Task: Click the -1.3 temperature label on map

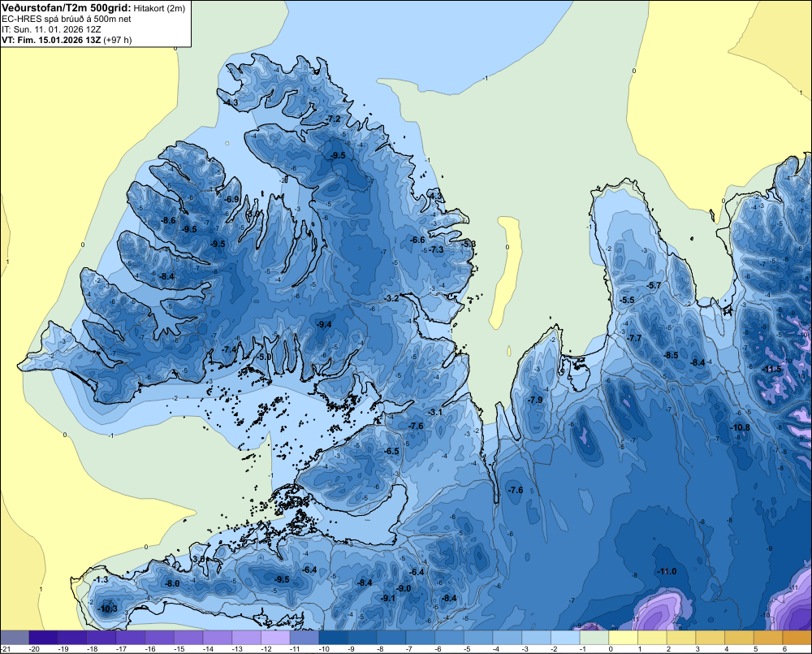Action: pos(101,580)
